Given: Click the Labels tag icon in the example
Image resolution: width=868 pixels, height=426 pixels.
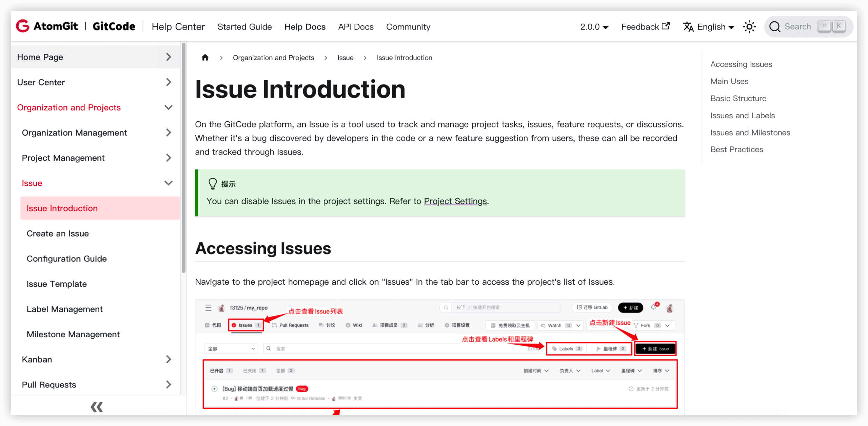Looking at the screenshot, I should tap(555, 348).
